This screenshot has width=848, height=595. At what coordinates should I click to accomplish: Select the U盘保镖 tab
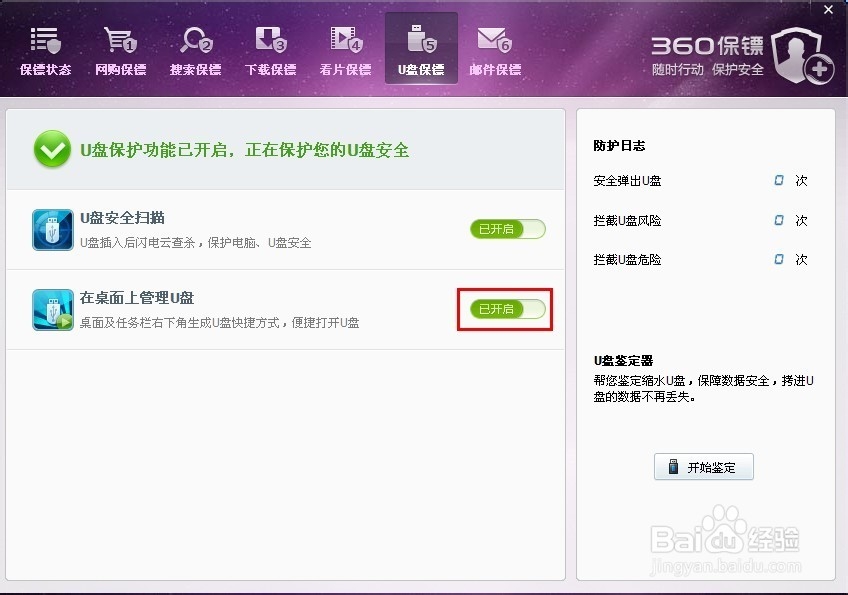(x=421, y=48)
